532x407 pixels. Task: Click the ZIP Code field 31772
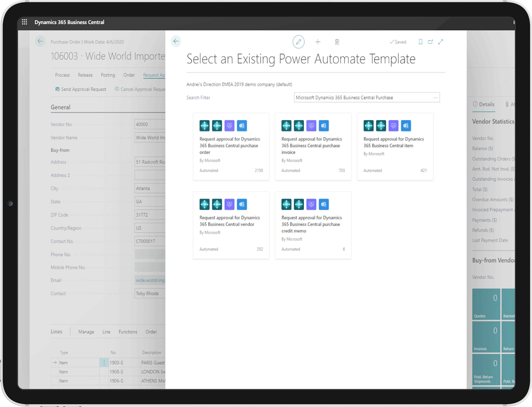(x=150, y=215)
